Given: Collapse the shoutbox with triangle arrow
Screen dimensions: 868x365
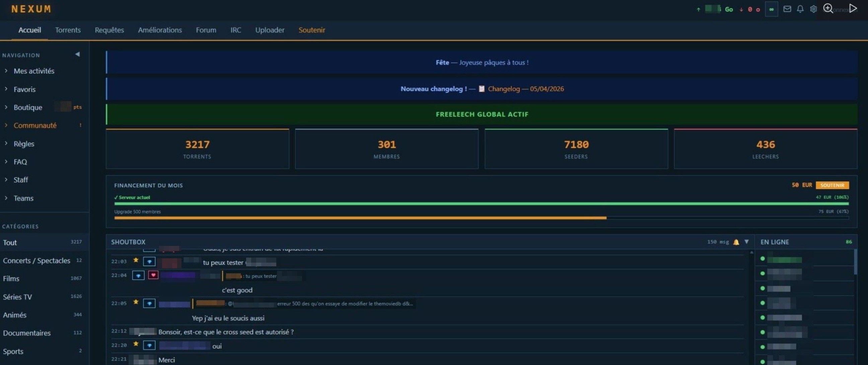Looking at the screenshot, I should point(747,242).
